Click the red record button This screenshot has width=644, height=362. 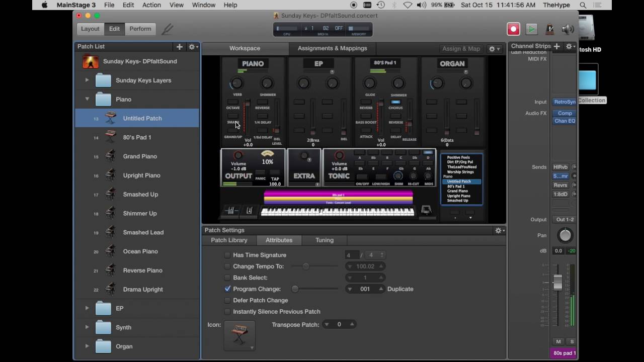point(513,29)
